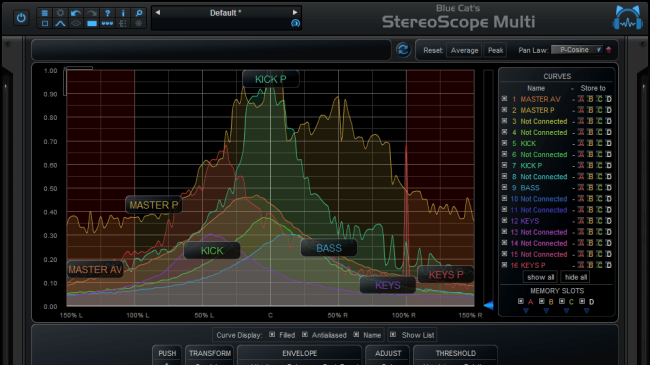This screenshot has height=365, width=650.
Task: Click the pink lock icon beside Pan Law
Action: pos(609,50)
